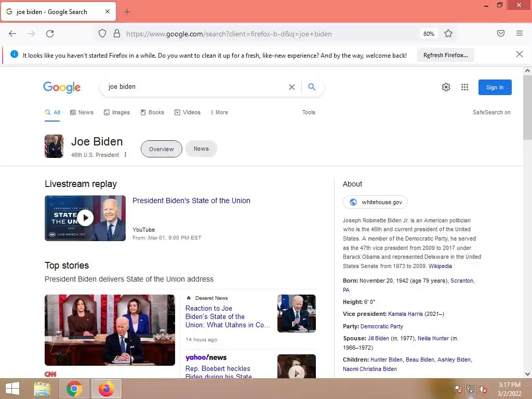Screen dimensions: 532x399
Task: Open the Democratic Party link
Action: tap(382, 326)
